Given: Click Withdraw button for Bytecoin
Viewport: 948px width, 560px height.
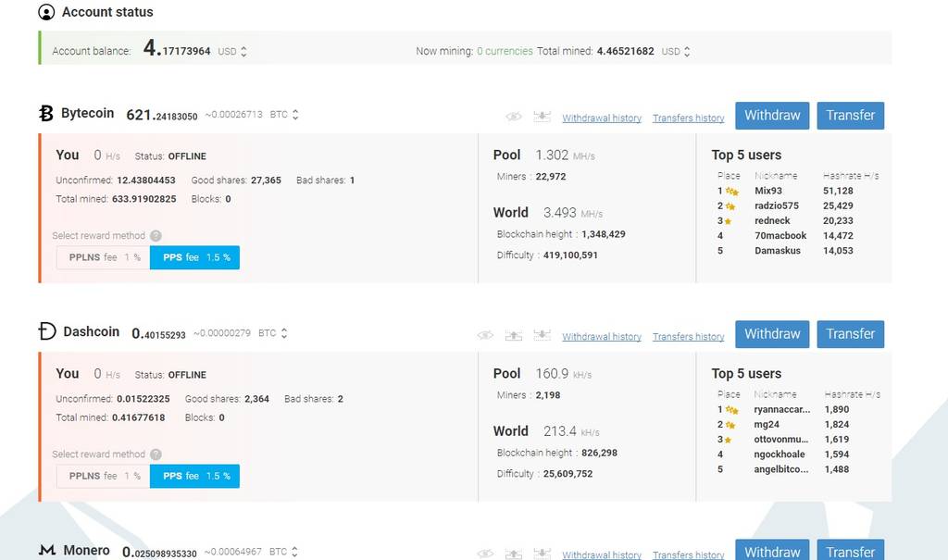Looking at the screenshot, I should tap(772, 116).
